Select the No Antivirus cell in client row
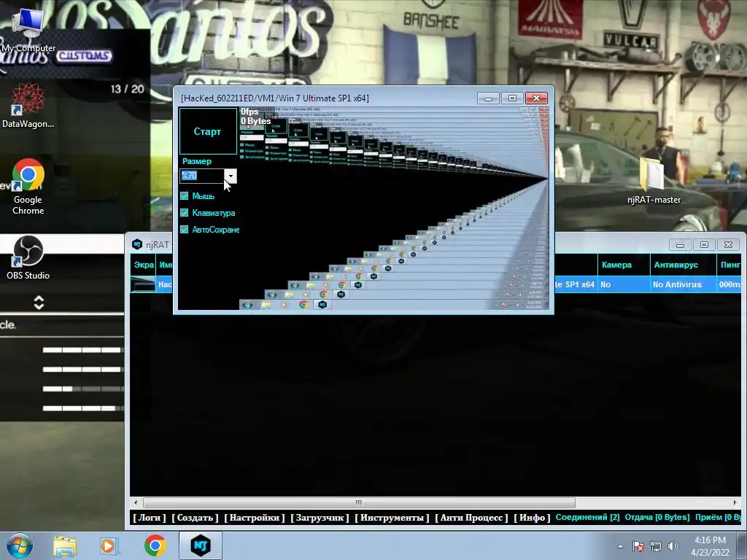 [x=683, y=284]
